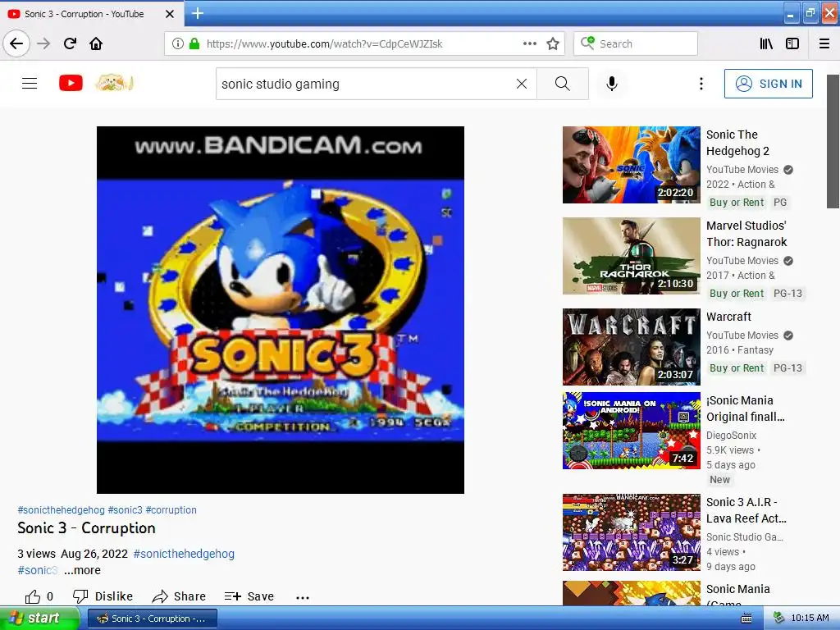Viewport: 840px width, 630px height.
Task: Open the #sonicthehedgehog hashtag above the title
Action: click(x=61, y=510)
